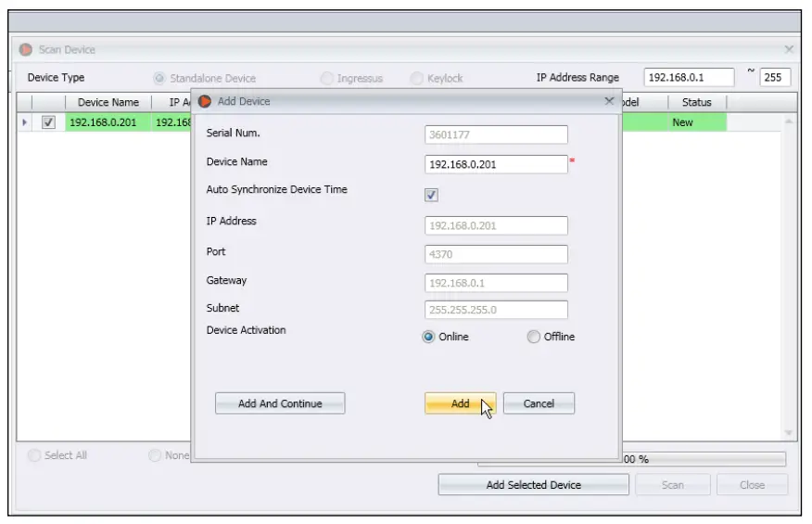Viewport: 812px width, 524px height.
Task: Close the Scan Device window with X
Action: [x=789, y=49]
